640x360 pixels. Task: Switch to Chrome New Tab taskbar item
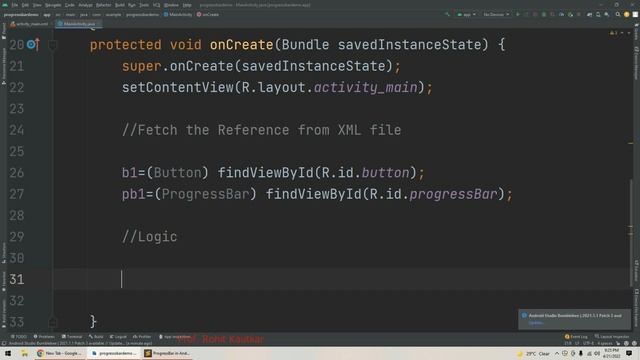pyautogui.click(x=60, y=353)
